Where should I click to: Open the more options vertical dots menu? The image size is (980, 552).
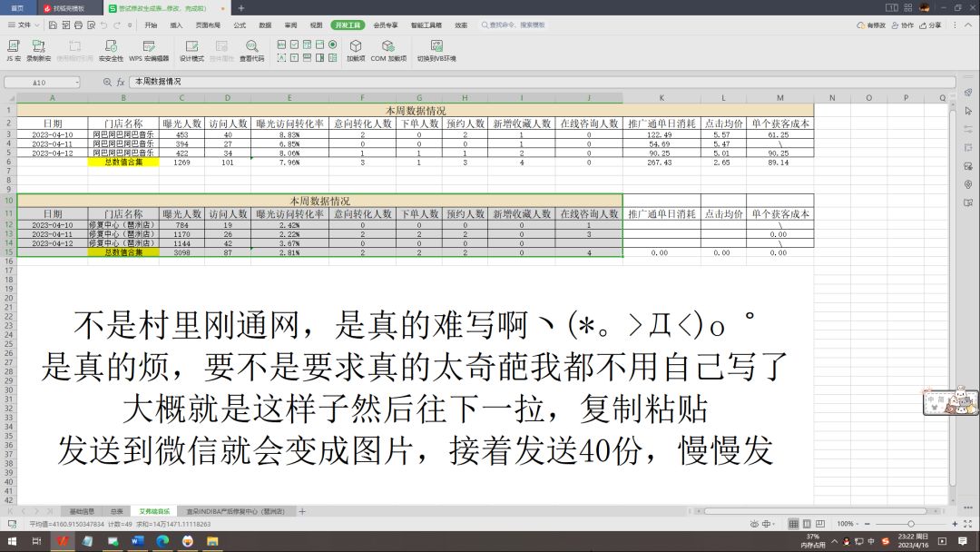(955, 25)
